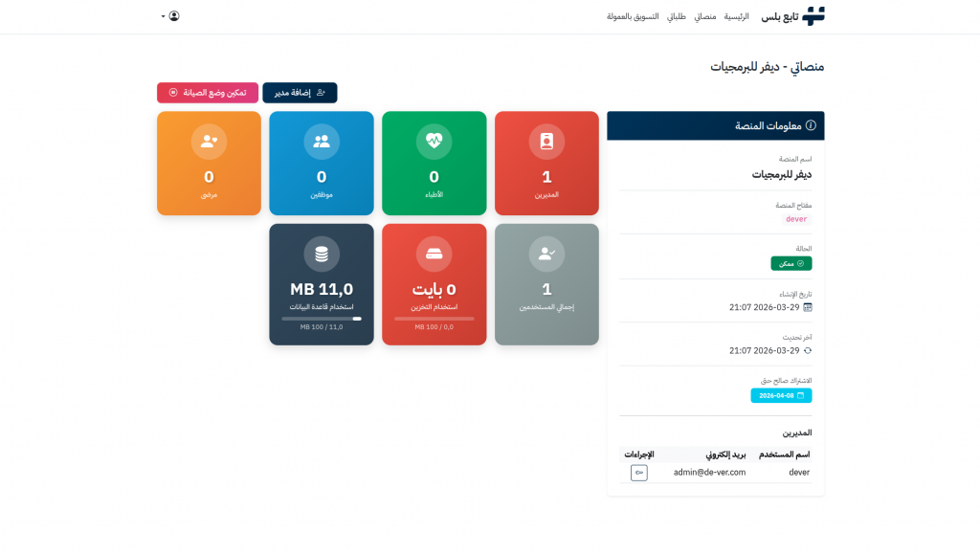Click the key action button for dever
The image size is (980, 555).
click(639, 473)
